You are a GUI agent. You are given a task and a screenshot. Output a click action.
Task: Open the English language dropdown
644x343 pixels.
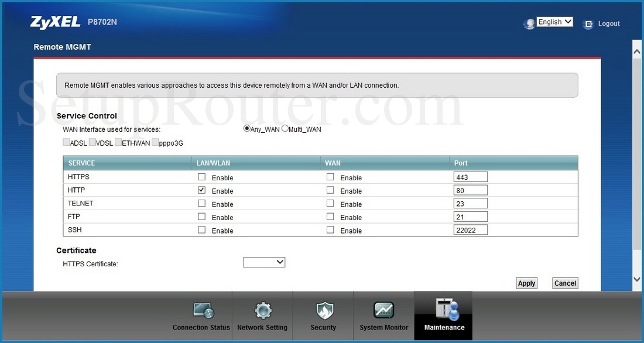[x=554, y=22]
